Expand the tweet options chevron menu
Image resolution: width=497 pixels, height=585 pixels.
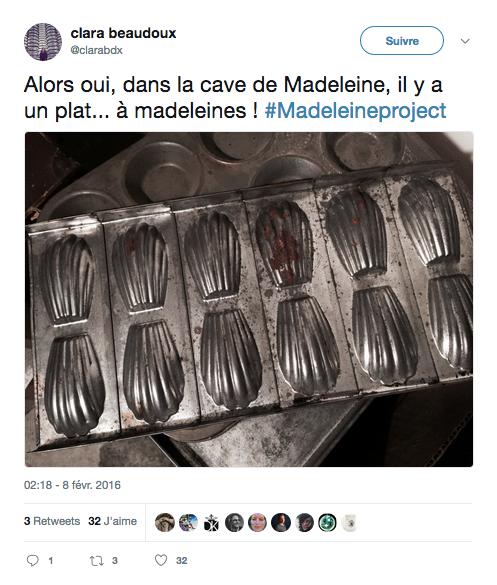465,41
